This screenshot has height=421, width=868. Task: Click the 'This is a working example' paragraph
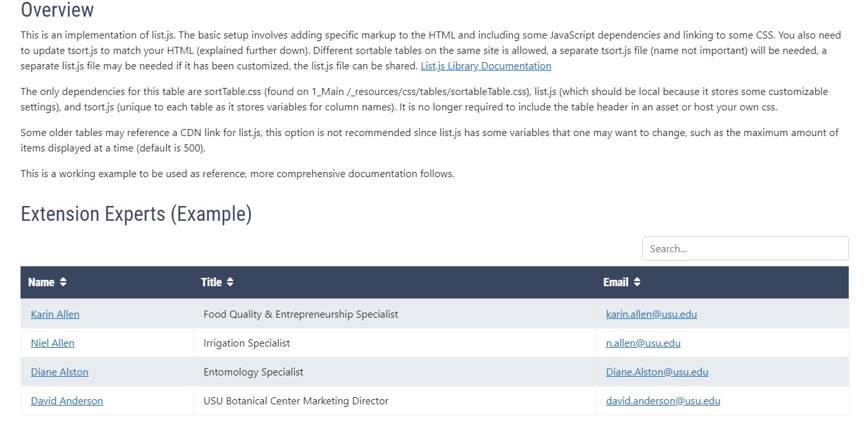[x=237, y=174]
